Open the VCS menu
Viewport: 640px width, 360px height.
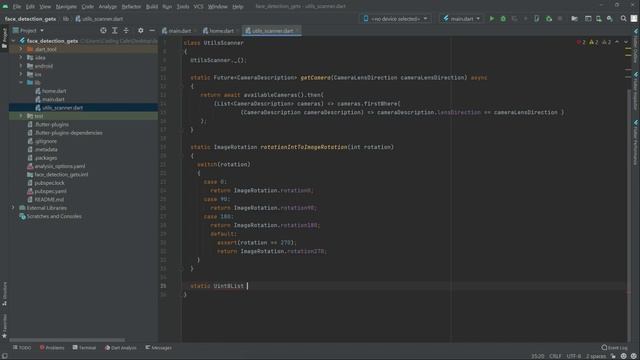(198, 7)
